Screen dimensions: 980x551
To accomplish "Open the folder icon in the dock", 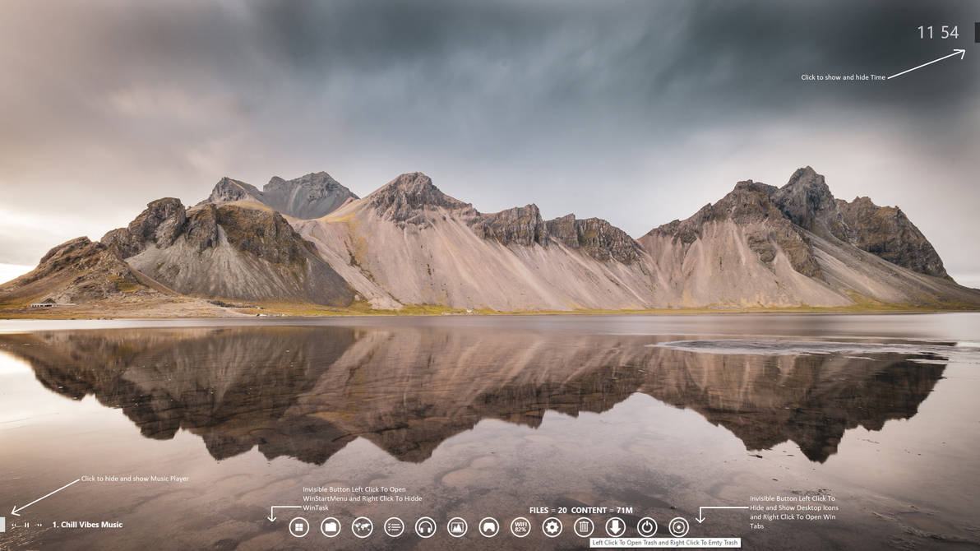I will 330,526.
